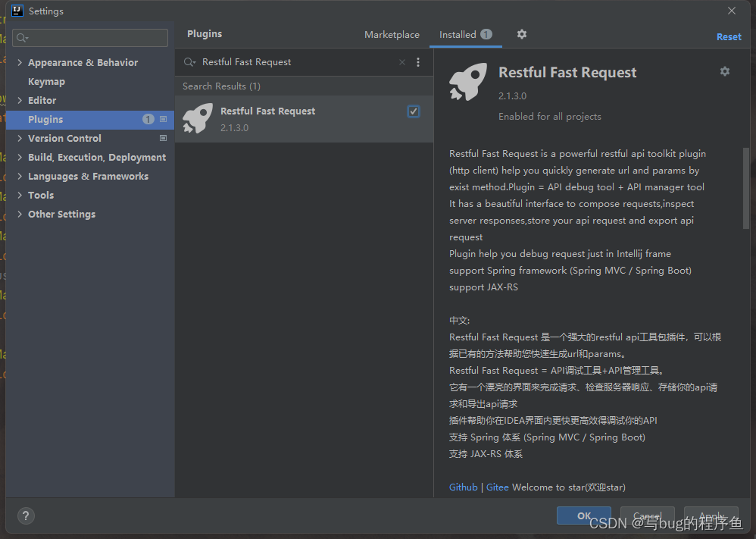This screenshot has height=539, width=756.
Task: Expand Languages & Frameworks node
Action: click(20, 176)
